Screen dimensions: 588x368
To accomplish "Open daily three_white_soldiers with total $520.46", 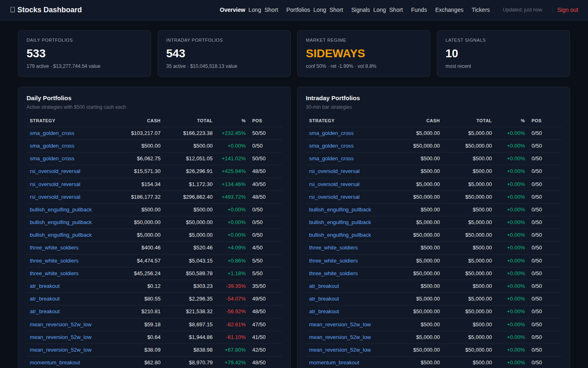I will pyautogui.click(x=54, y=248).
